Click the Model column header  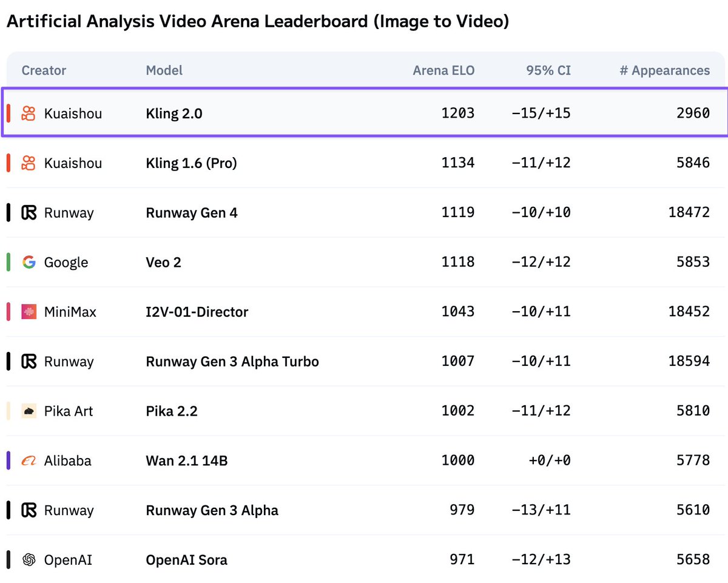[x=164, y=70]
